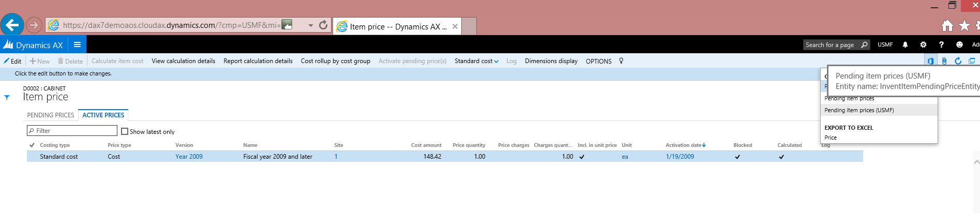Click the New button in the action pane
Screen dimensions: 980x213
[x=40, y=61]
